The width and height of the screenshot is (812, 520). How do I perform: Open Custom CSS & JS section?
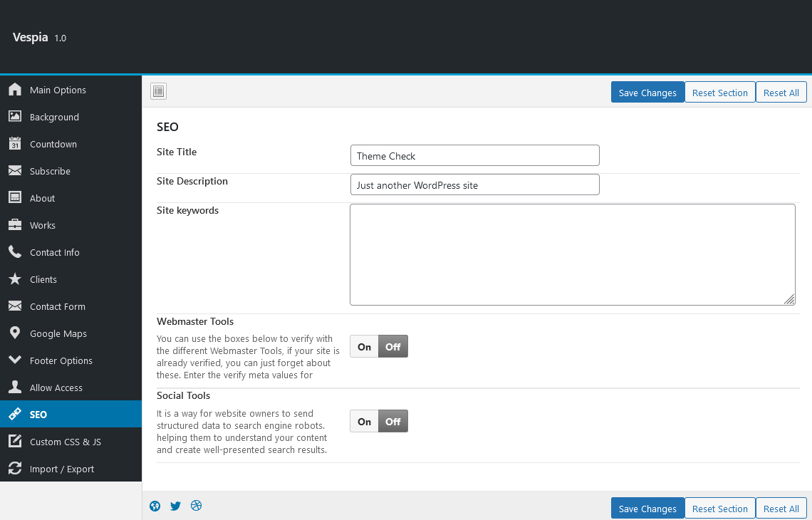click(x=66, y=442)
